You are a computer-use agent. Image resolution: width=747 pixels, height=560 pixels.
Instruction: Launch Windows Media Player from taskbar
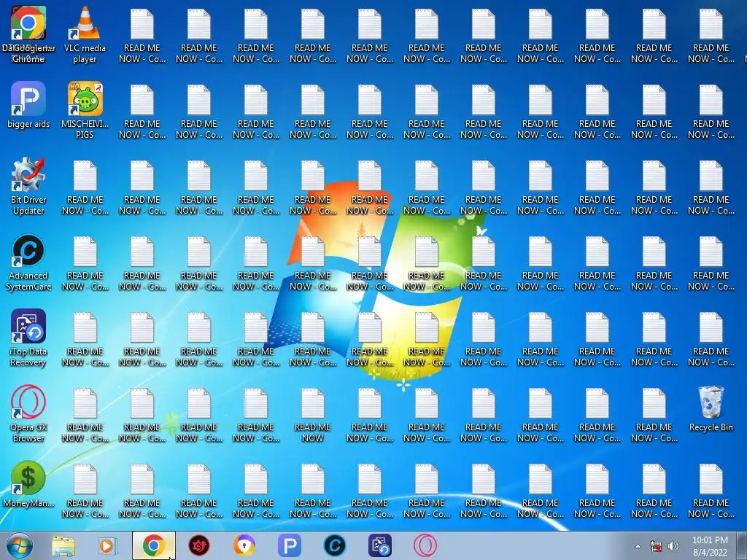click(108, 545)
